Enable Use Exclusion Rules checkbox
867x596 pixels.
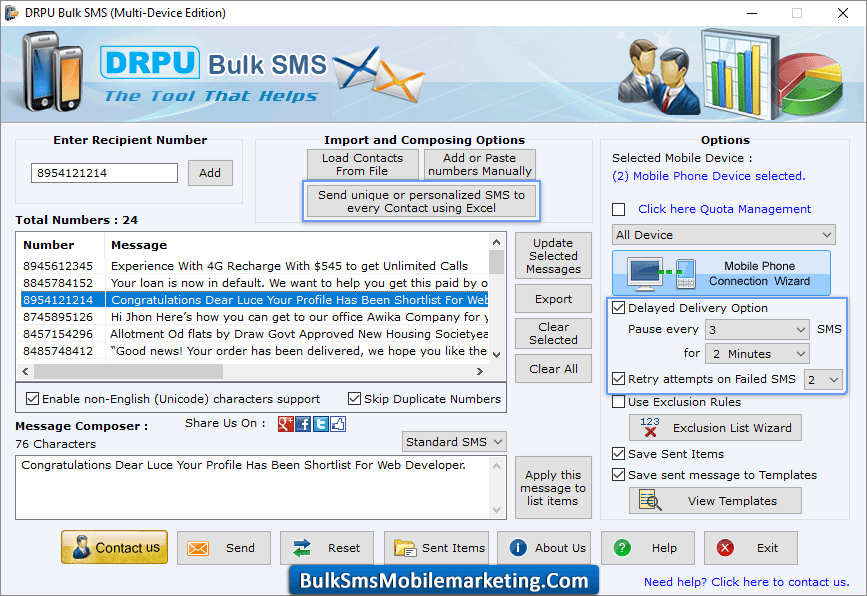point(619,402)
